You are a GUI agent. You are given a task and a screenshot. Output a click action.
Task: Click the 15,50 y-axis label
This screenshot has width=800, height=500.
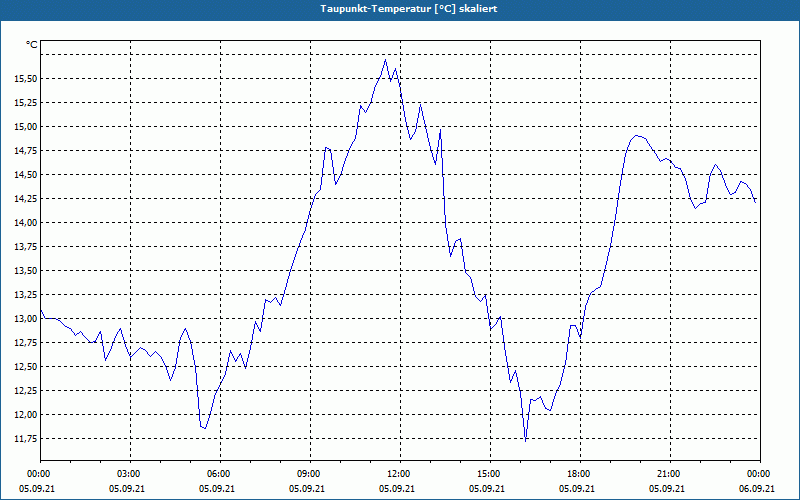pyautogui.click(x=24, y=79)
